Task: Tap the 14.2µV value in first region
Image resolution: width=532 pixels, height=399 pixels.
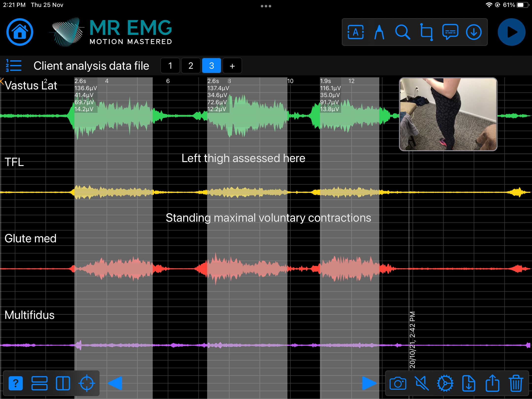Action: point(84,109)
